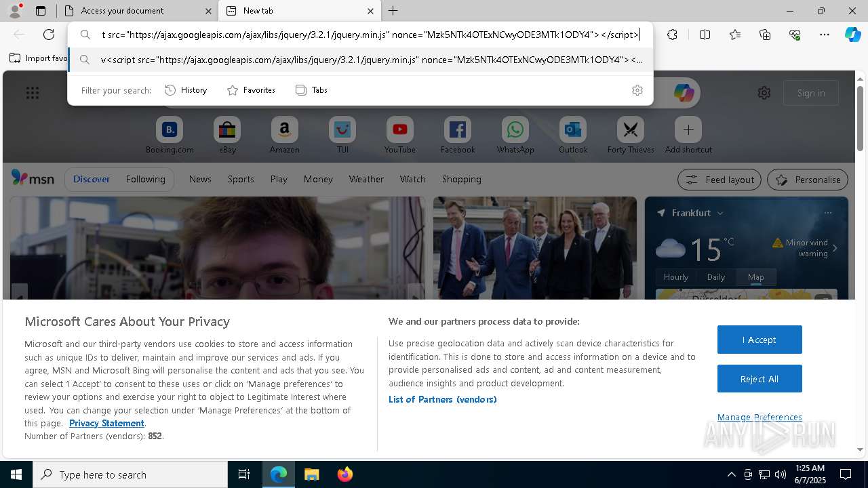Image resolution: width=868 pixels, height=488 pixels.
Task: Open the Minor wind warning alert
Action: (804, 247)
